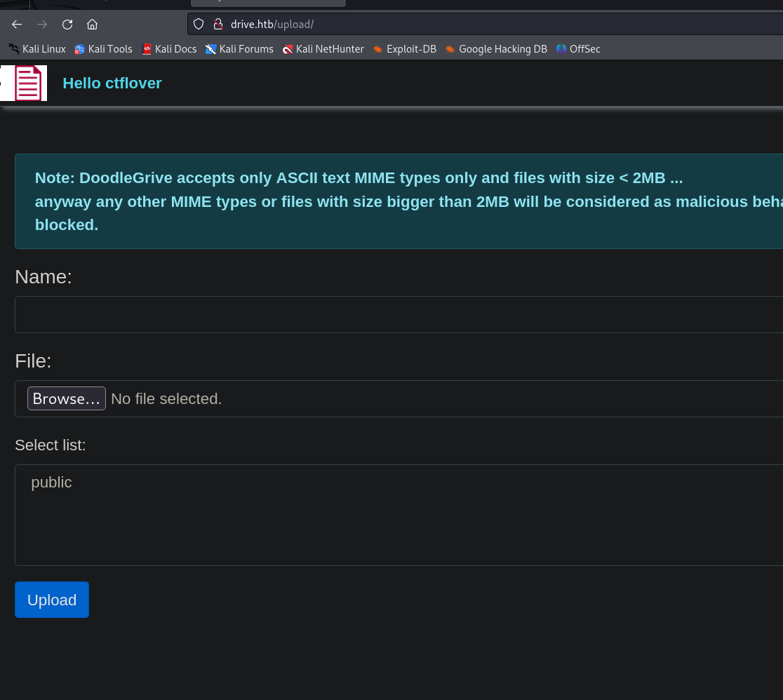
Task: Go to the browser home page icon
Action: (92, 25)
